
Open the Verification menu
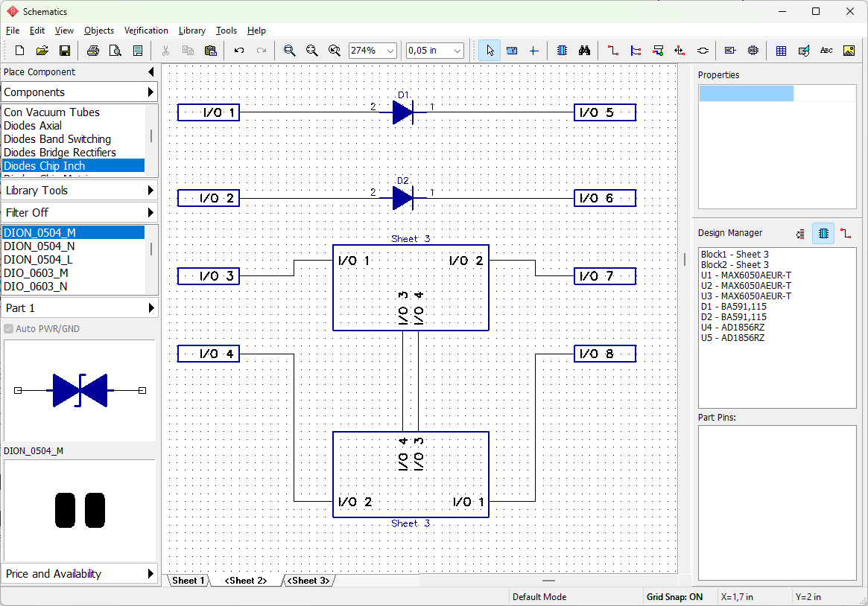pos(146,31)
